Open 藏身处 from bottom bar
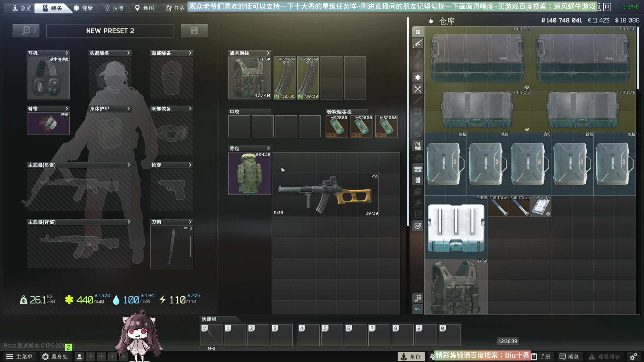 55,357
